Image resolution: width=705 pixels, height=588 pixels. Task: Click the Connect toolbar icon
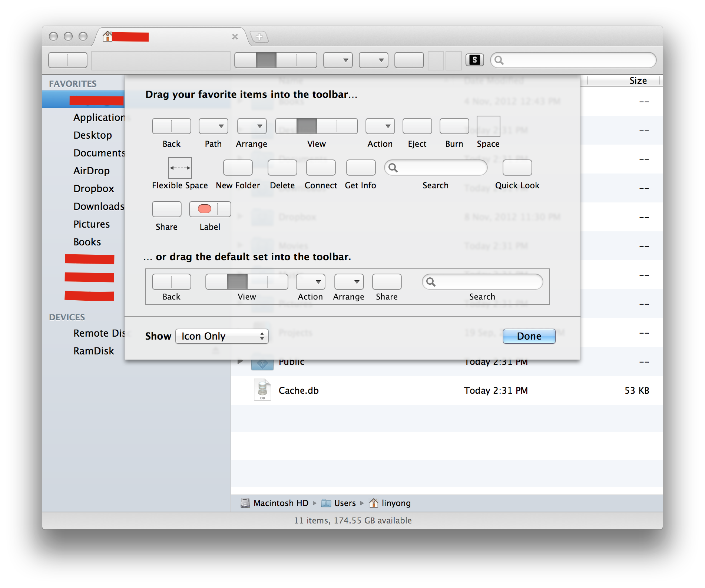[x=321, y=168]
